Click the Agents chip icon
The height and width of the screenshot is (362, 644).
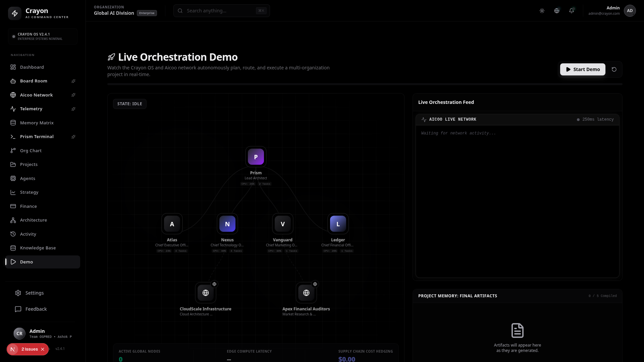[x=13, y=178]
